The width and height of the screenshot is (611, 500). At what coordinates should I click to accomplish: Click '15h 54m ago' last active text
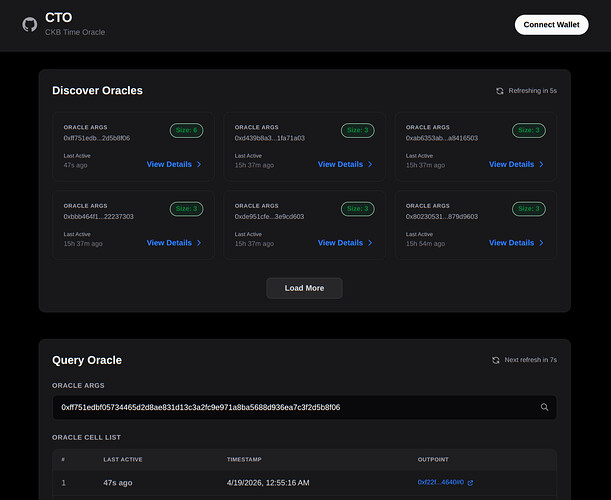coord(425,244)
